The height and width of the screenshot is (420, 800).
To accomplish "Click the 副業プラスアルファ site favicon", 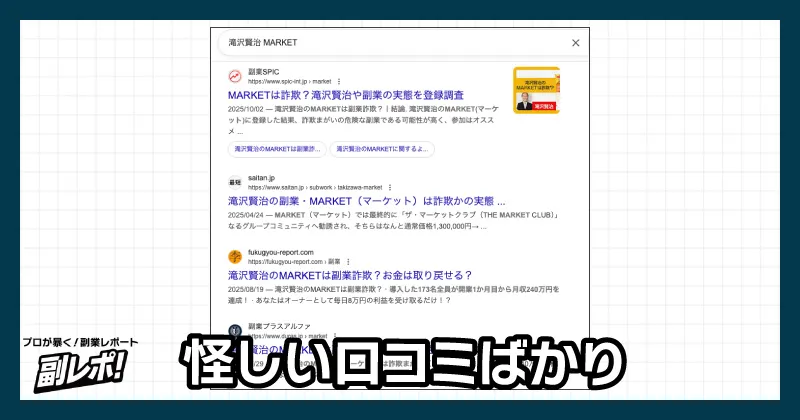I will pos(235,330).
